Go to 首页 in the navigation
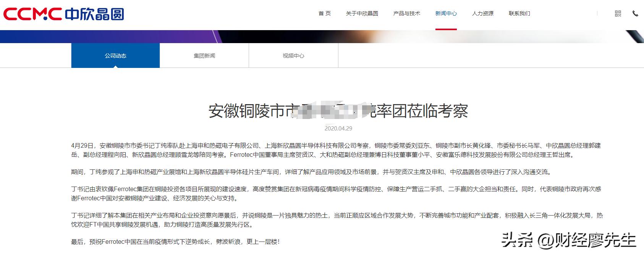The image size is (644, 256). point(325,13)
